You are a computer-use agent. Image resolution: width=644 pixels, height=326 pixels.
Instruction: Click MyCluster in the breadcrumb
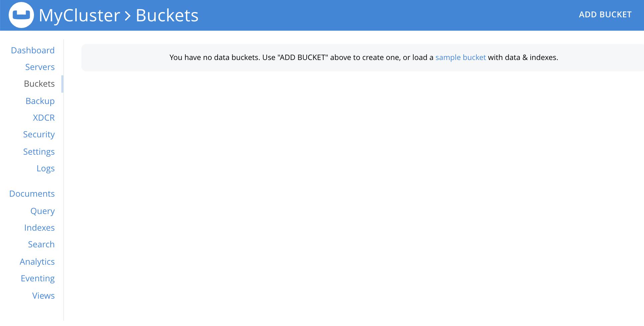coord(79,15)
